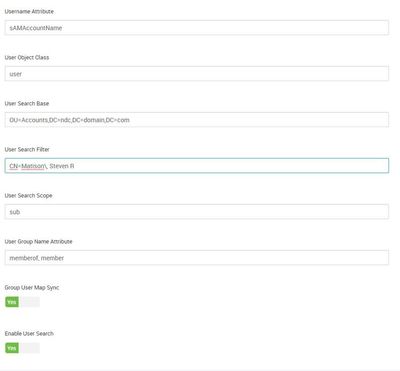This screenshot has width=400, height=371.
Task: Switch off Group User Map Sync via its grey side
Action: [x=30, y=302]
